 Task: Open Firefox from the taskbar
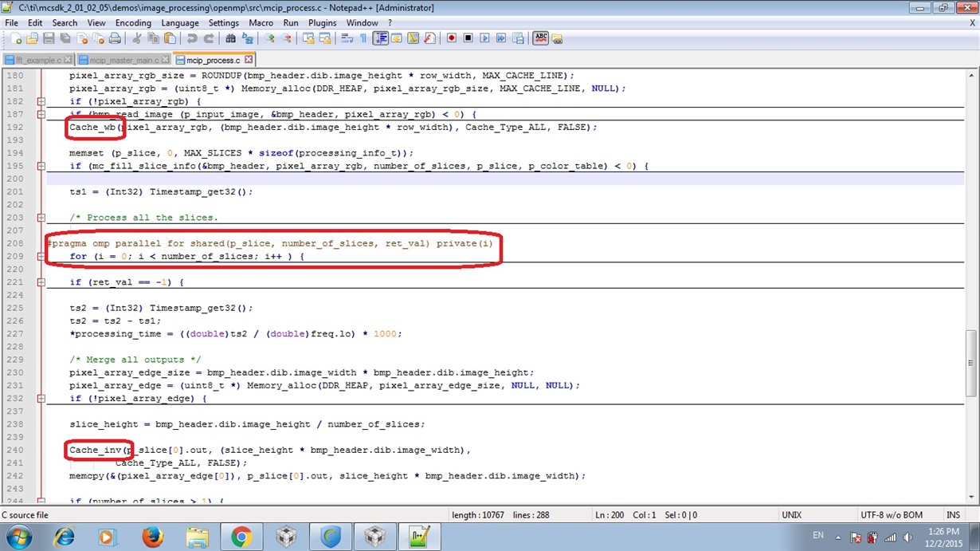point(152,537)
